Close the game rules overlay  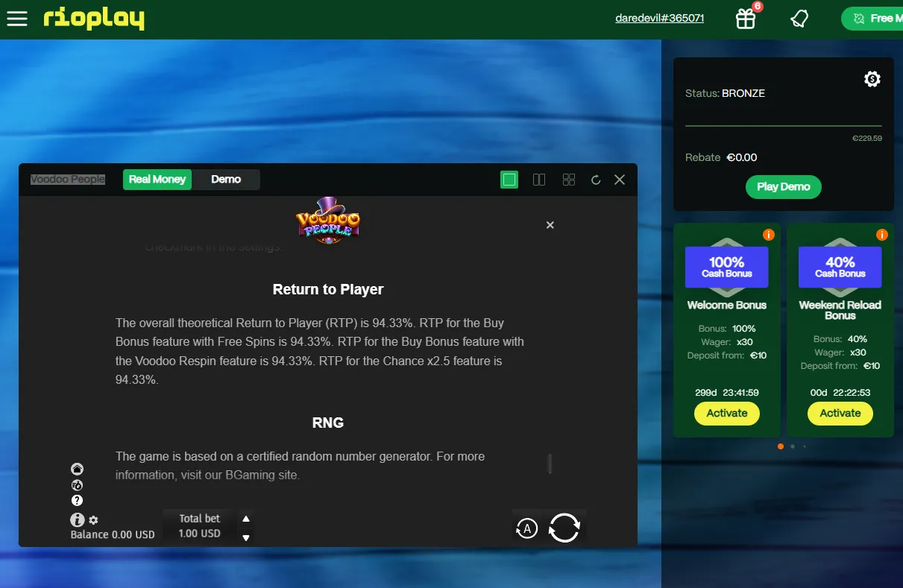point(550,225)
